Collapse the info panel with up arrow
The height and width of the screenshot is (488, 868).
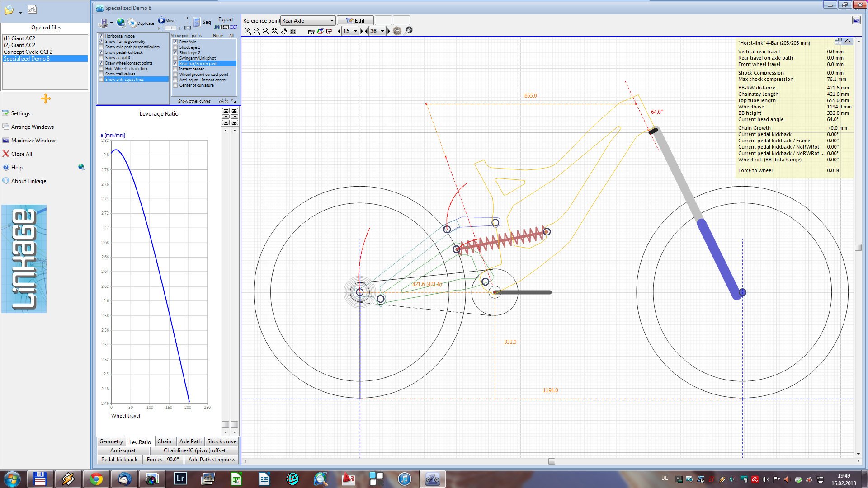[848, 41]
